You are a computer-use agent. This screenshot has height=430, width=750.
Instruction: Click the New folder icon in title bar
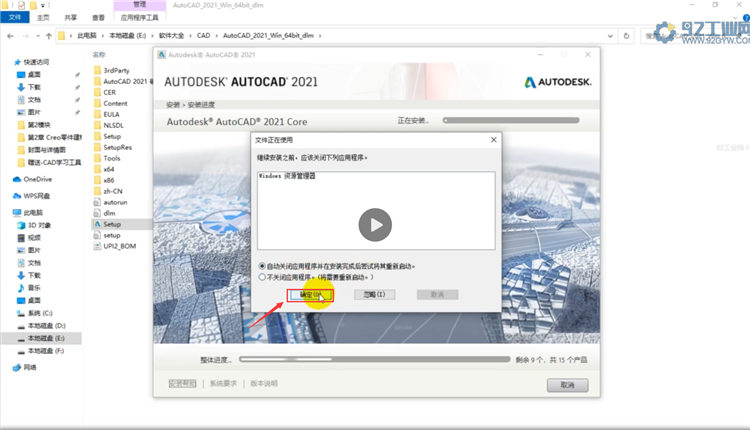[x=33, y=5]
